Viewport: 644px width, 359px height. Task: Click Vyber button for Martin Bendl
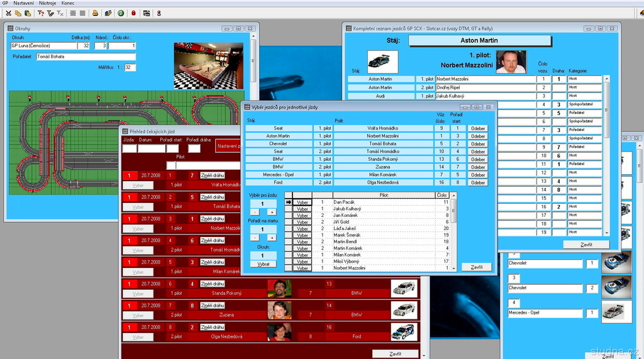(303, 242)
